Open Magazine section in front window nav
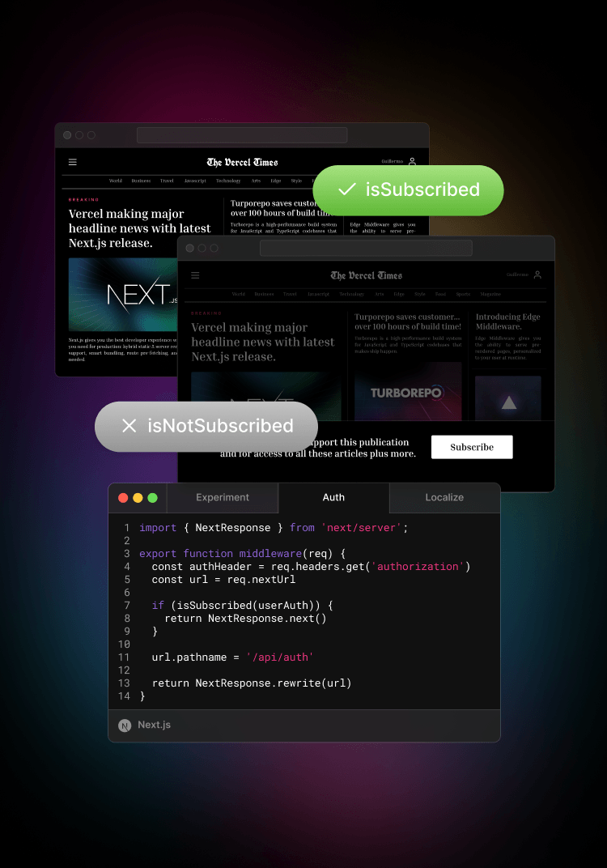Viewport: 607px width, 868px height. point(490,295)
